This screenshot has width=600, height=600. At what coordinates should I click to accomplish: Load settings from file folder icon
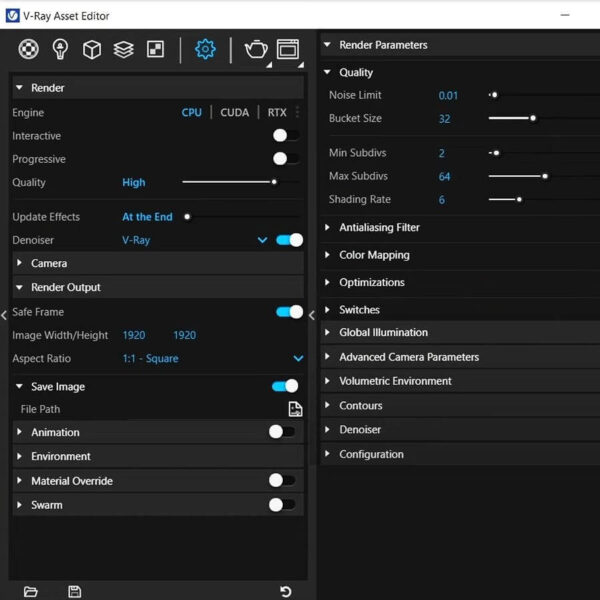(x=31, y=592)
